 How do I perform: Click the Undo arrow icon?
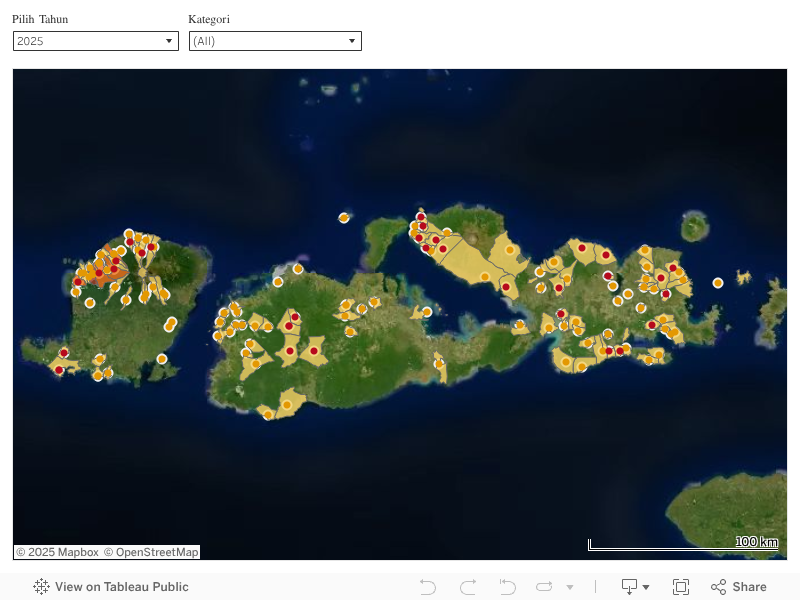[x=428, y=587]
